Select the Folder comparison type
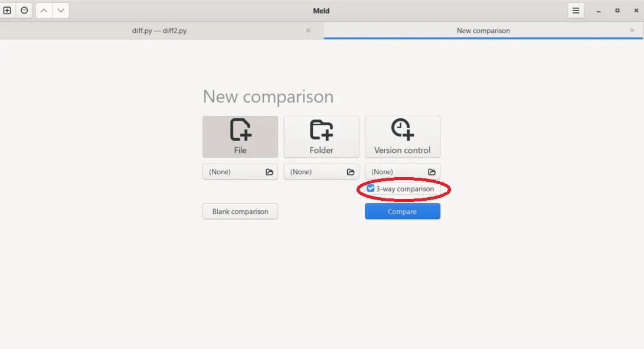 [321, 137]
